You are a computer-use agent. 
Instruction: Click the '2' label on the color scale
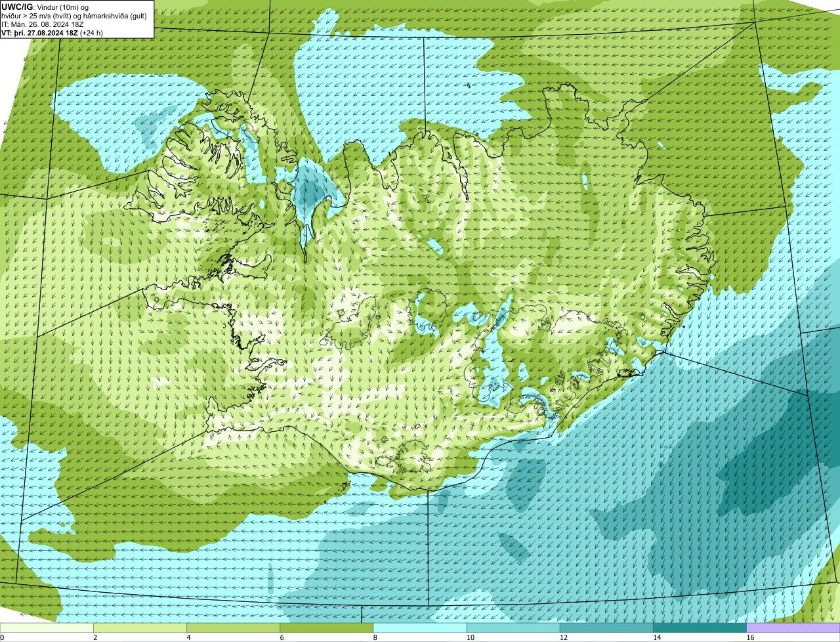95,637
